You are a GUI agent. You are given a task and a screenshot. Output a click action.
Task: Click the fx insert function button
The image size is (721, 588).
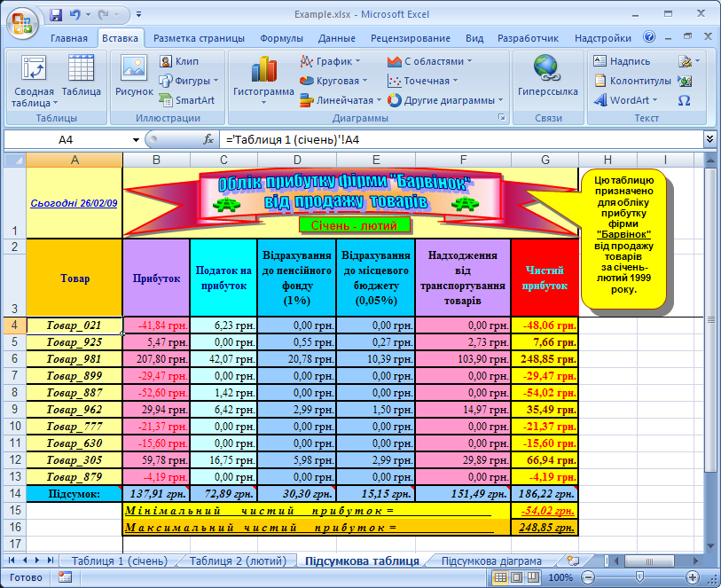[208, 139]
